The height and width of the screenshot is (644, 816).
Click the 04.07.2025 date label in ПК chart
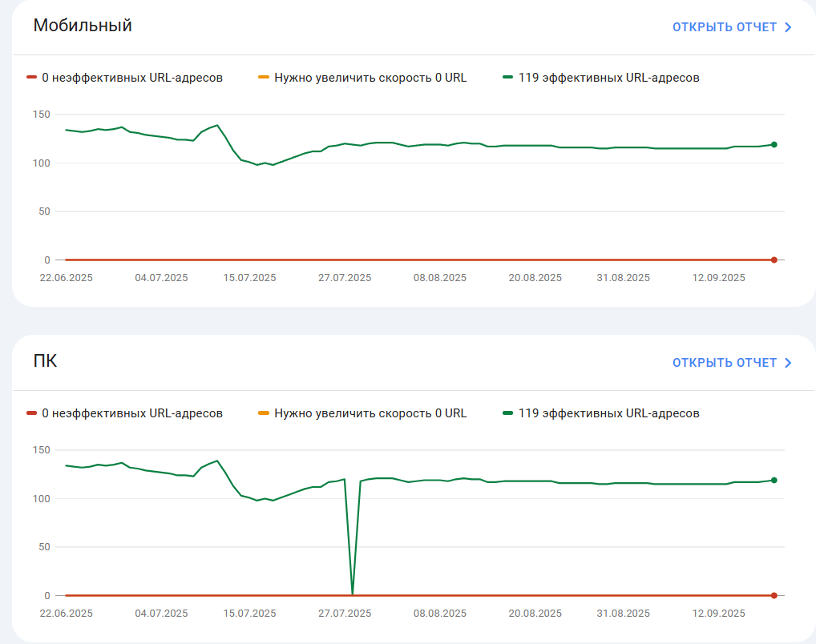coord(161,614)
